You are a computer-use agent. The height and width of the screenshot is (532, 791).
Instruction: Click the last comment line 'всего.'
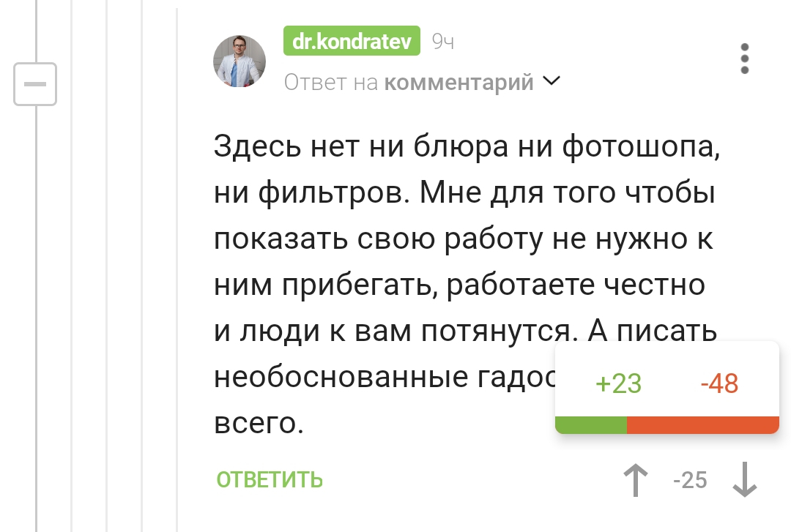(258, 423)
